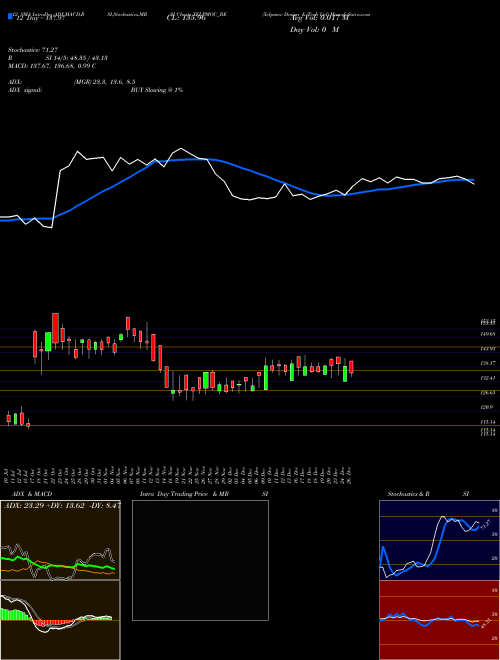Click the BUY Slowing @ 1% signal text
Image resolution: width=500 pixels, height=660 pixels.
[x=157, y=90]
